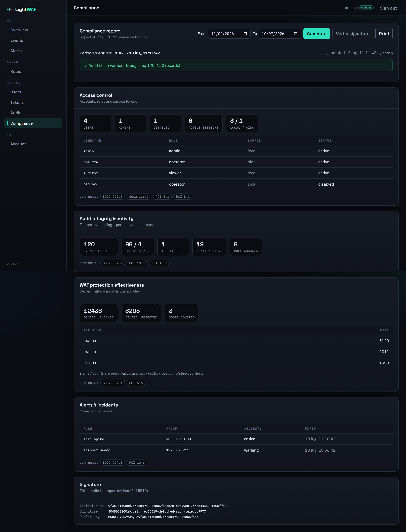Screen dimensions: 406x532
Task: Click the Generate button
Action: [x=317, y=34]
